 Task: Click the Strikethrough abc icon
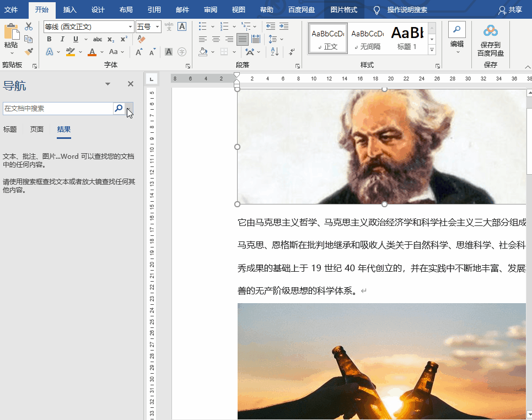click(98, 39)
